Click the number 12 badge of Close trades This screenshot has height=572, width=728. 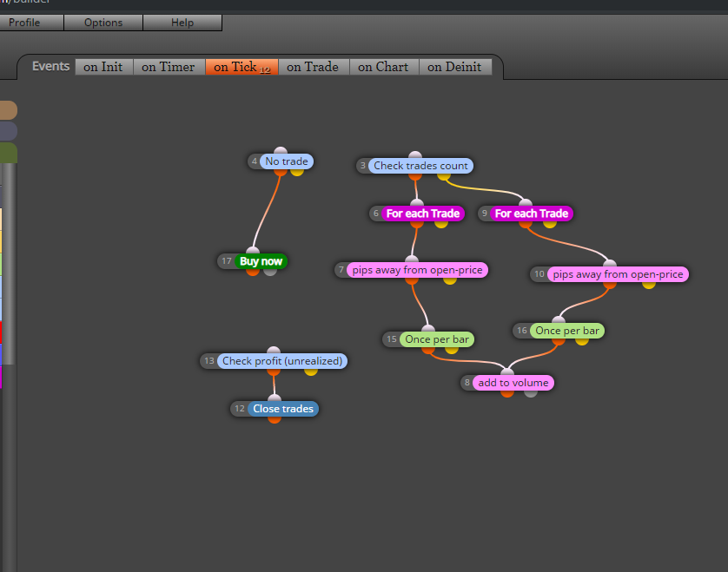[x=240, y=409]
